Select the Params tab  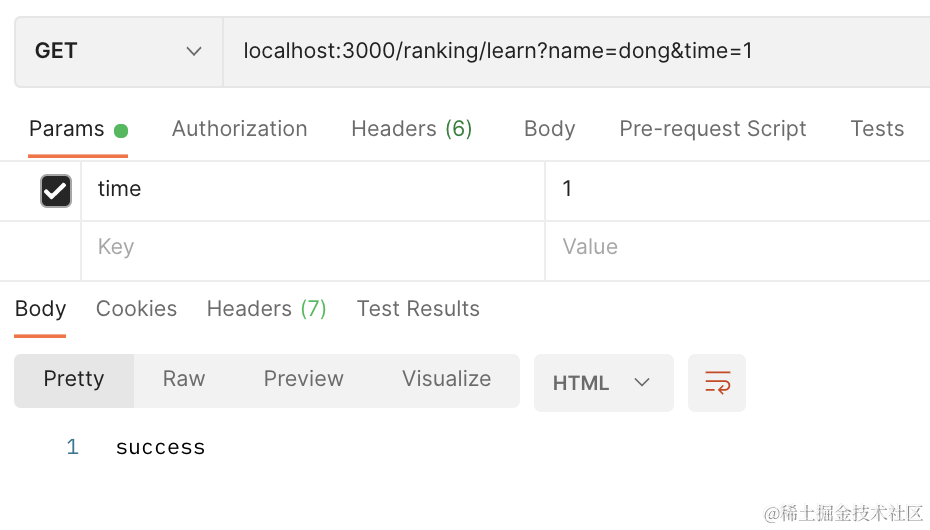[x=67, y=129]
